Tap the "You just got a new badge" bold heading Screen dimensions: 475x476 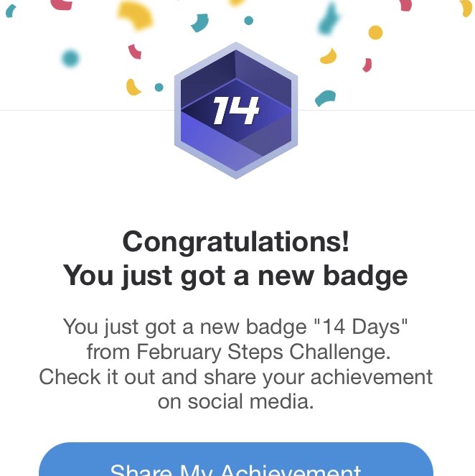point(236,275)
